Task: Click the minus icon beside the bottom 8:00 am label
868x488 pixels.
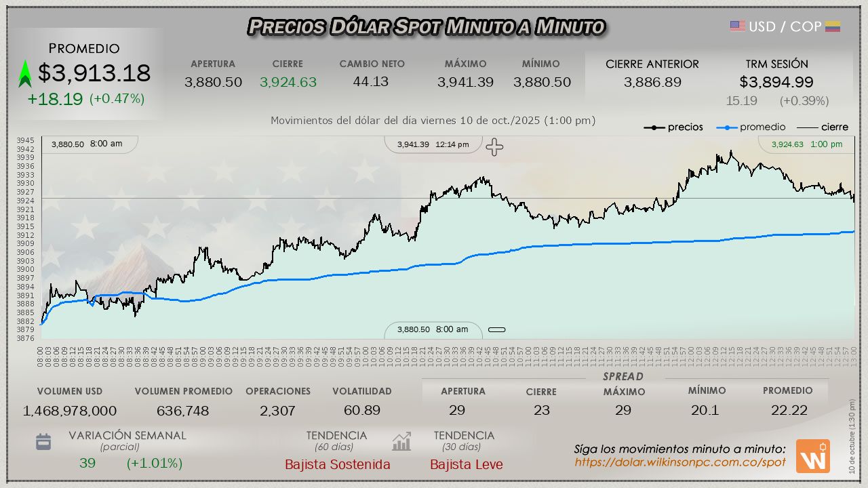Action: pos(497,330)
